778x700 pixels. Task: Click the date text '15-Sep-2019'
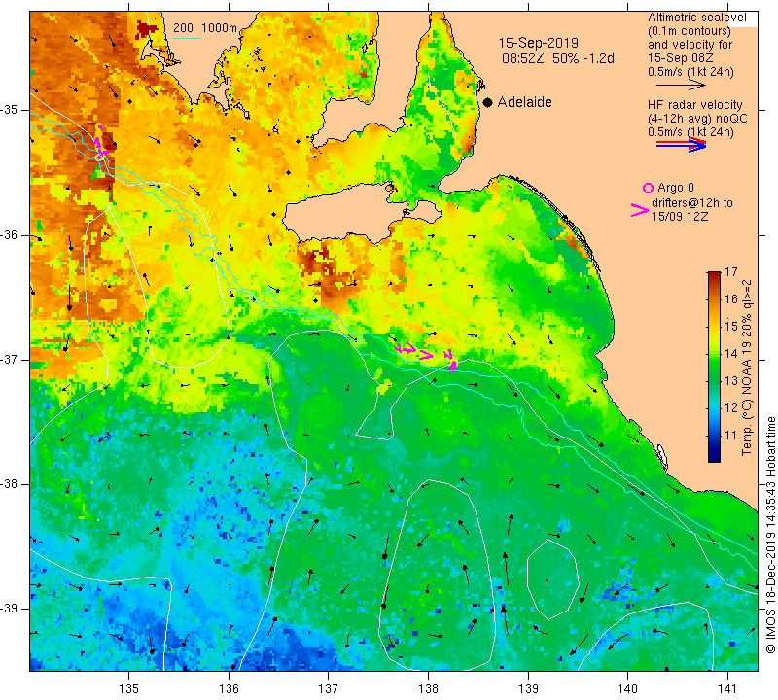tap(539, 43)
